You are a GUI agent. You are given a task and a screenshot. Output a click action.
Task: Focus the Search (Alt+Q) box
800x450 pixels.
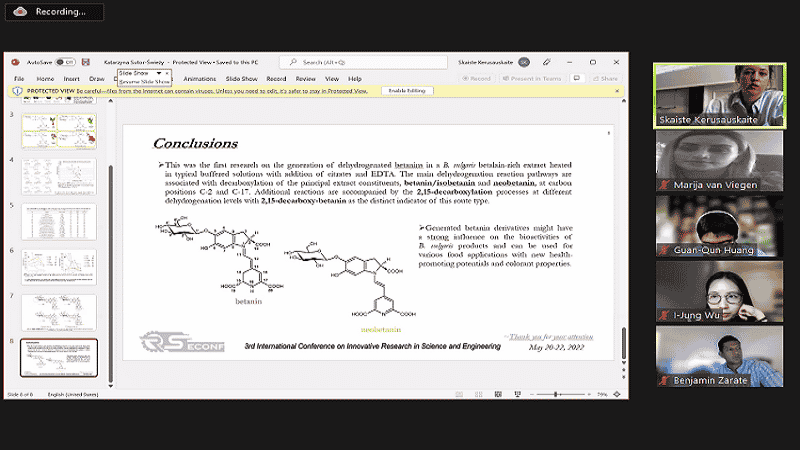click(x=363, y=62)
